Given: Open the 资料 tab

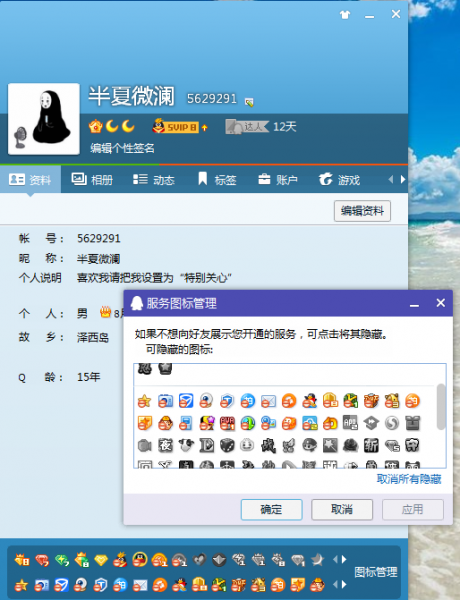Looking at the screenshot, I should tap(30, 179).
